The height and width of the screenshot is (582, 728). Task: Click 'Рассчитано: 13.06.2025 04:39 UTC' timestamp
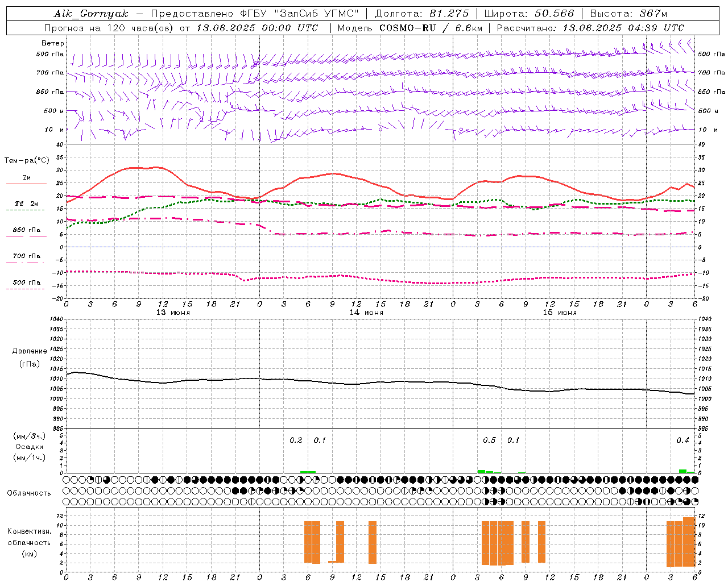click(590, 28)
